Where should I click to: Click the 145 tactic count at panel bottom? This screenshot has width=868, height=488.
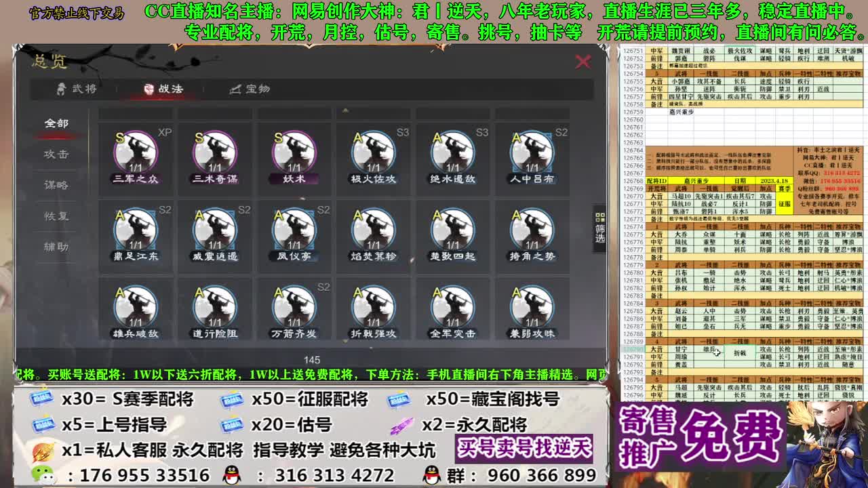tap(311, 360)
